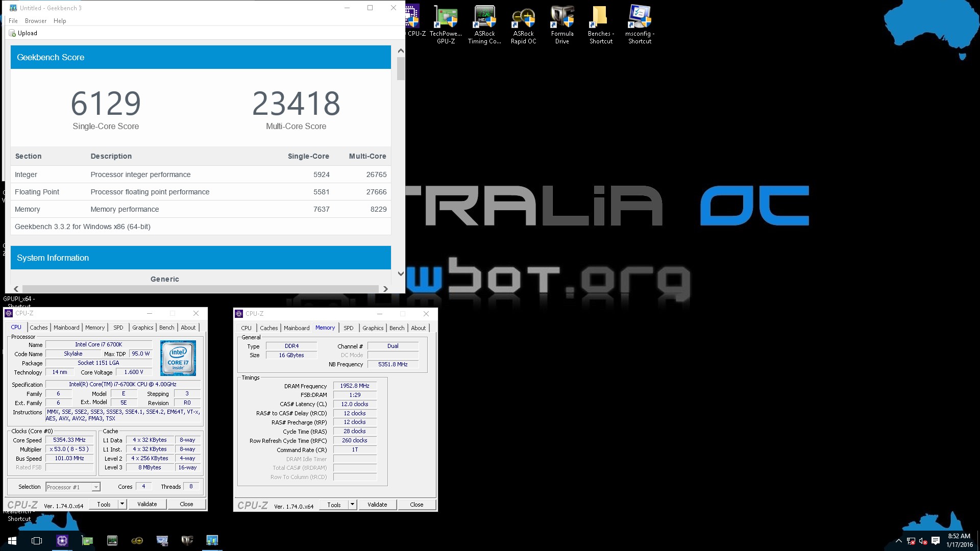Expand Tools dropdown arrow in left CPU-Z

(122, 504)
